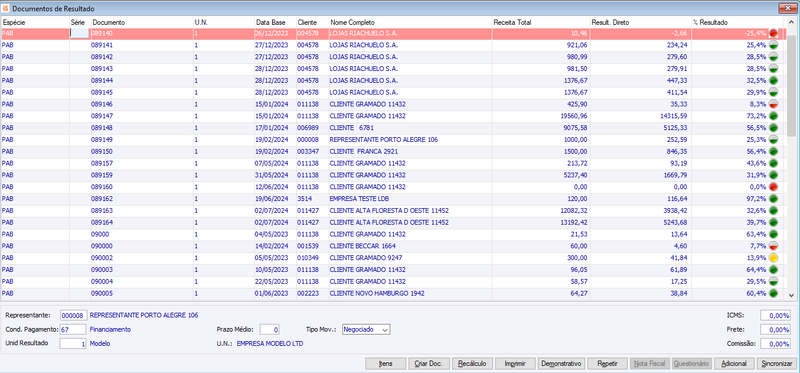Click the % Resultado value 43,6%
Screen dimensions: 800x373
[758, 163]
